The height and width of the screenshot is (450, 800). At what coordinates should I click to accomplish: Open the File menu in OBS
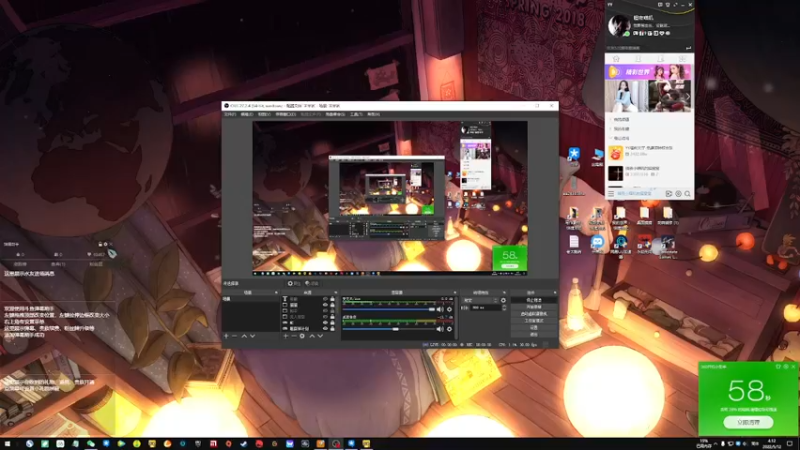point(230,114)
